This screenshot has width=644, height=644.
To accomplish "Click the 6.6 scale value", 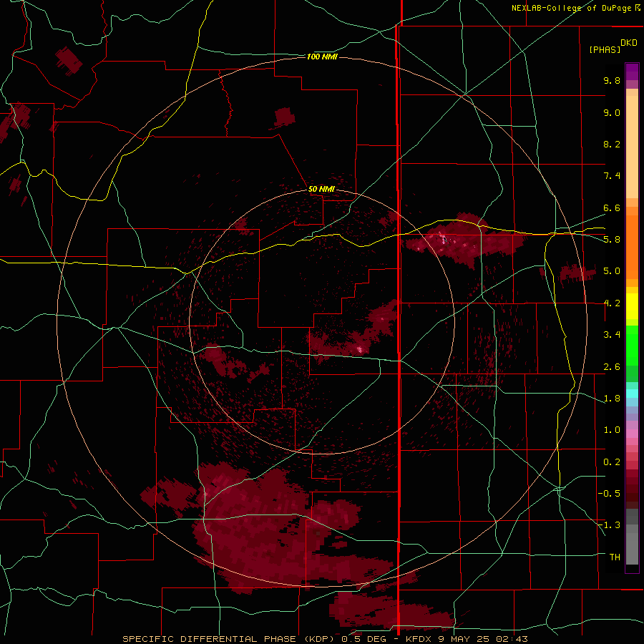I will click(612, 208).
